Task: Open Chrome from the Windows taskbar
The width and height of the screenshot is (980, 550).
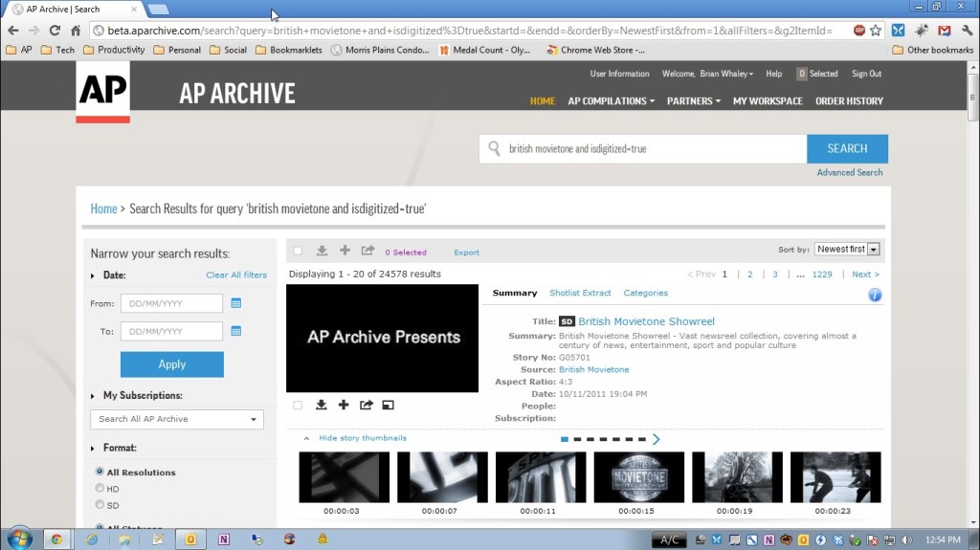Action: [56, 539]
